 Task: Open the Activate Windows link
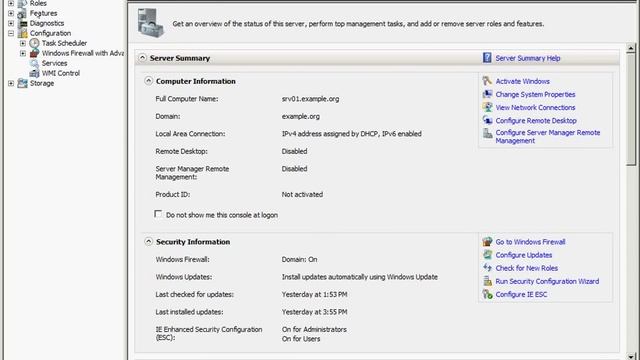(522, 81)
